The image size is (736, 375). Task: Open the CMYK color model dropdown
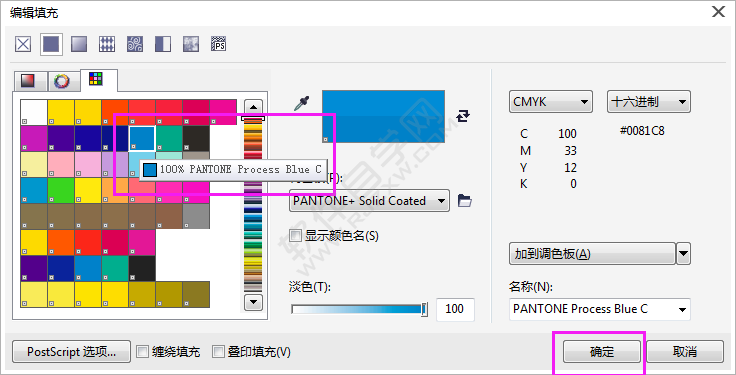[551, 102]
